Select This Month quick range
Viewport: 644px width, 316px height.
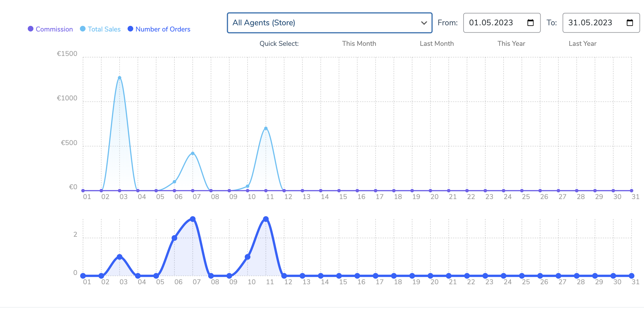[359, 44]
